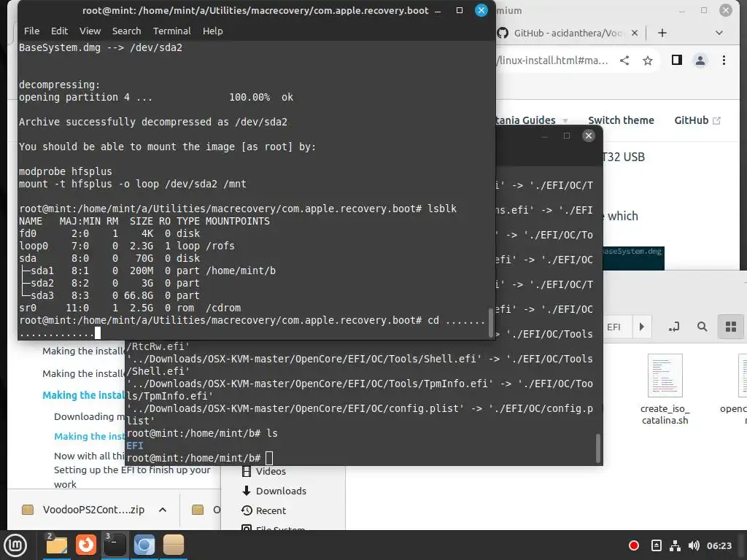The width and height of the screenshot is (747, 560).
Task: Click Switch theme on the guide page
Action: pos(621,120)
